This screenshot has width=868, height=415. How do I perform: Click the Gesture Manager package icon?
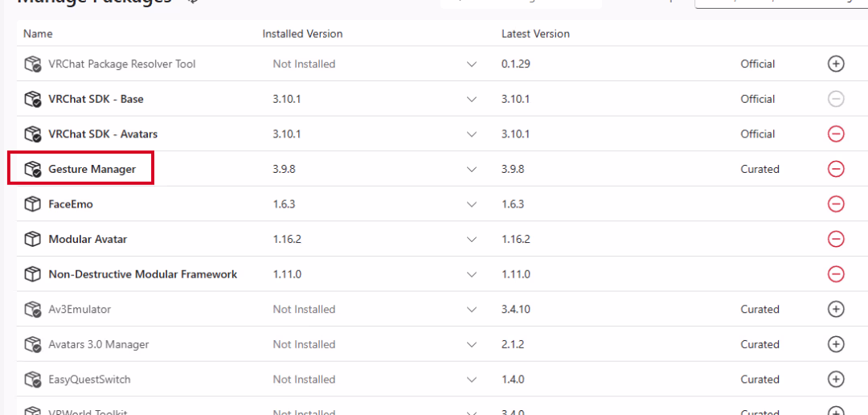click(33, 169)
